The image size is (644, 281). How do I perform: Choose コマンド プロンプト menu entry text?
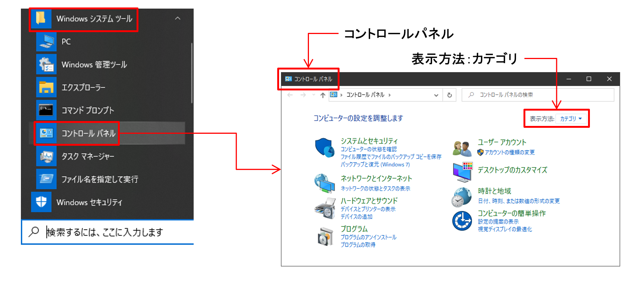(x=88, y=110)
